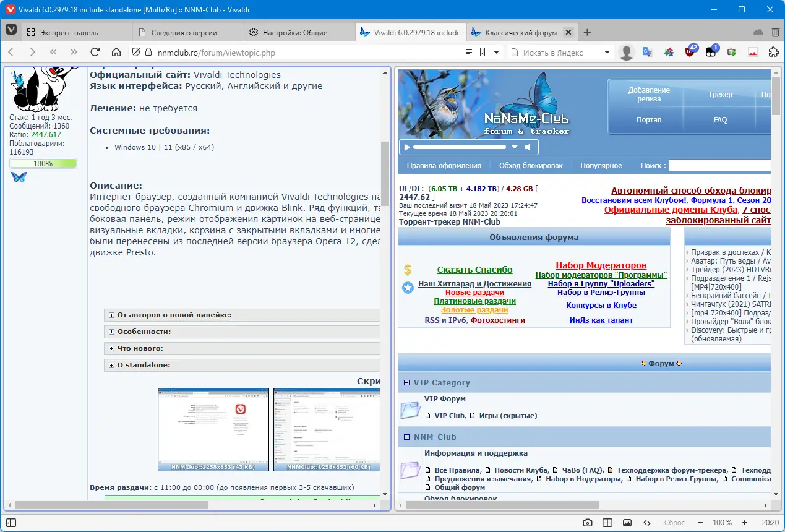Image resolution: width=785 pixels, height=532 pixels.
Task: Open Page Actions code icon in status bar
Action: pyautogui.click(x=647, y=523)
